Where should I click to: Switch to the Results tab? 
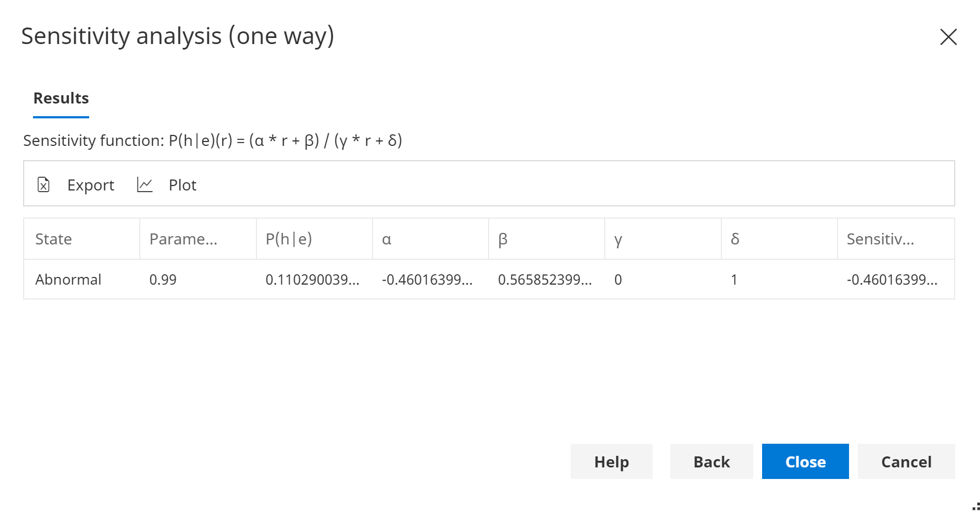(61, 98)
